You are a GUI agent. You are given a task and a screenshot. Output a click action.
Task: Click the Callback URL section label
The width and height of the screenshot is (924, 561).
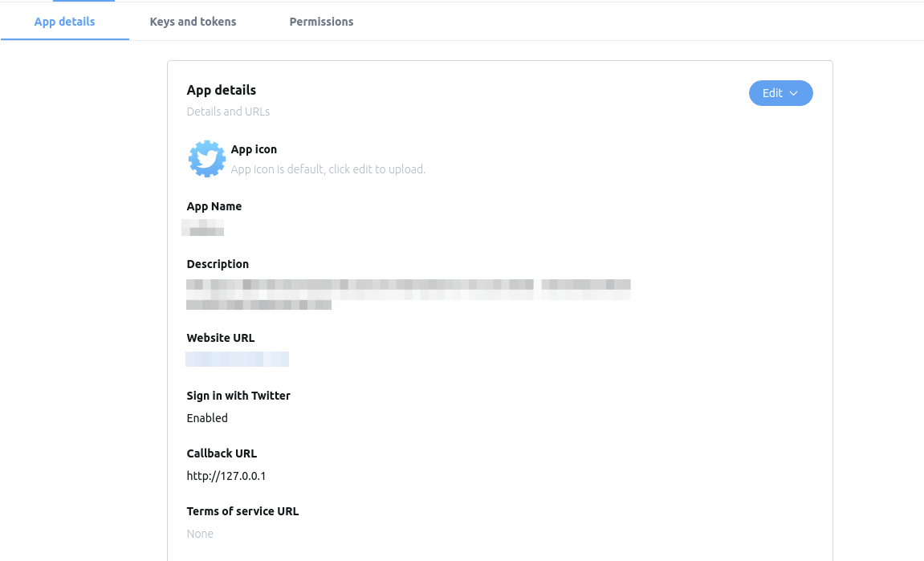coord(222,453)
